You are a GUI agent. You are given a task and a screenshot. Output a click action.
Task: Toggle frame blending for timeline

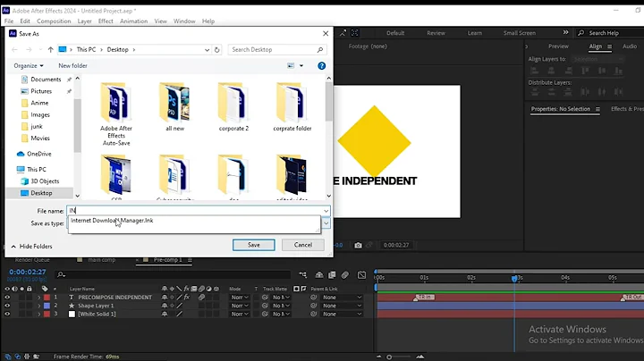(x=332, y=274)
